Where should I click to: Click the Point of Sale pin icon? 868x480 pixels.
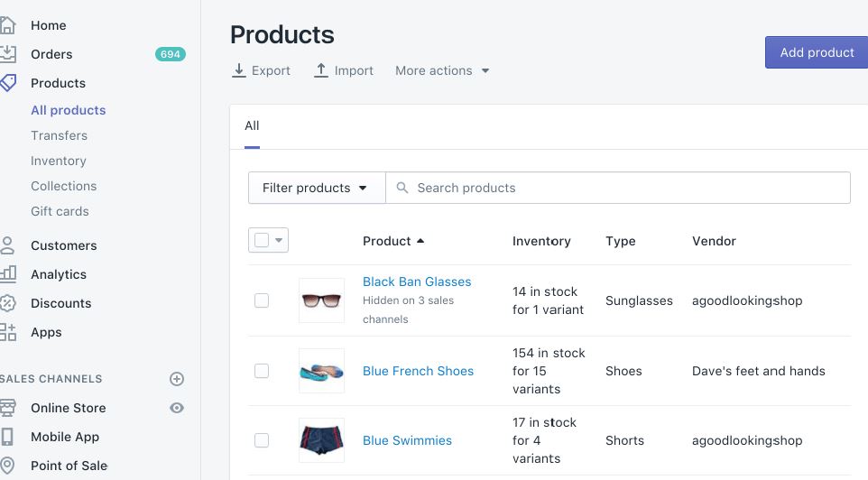coord(7,466)
